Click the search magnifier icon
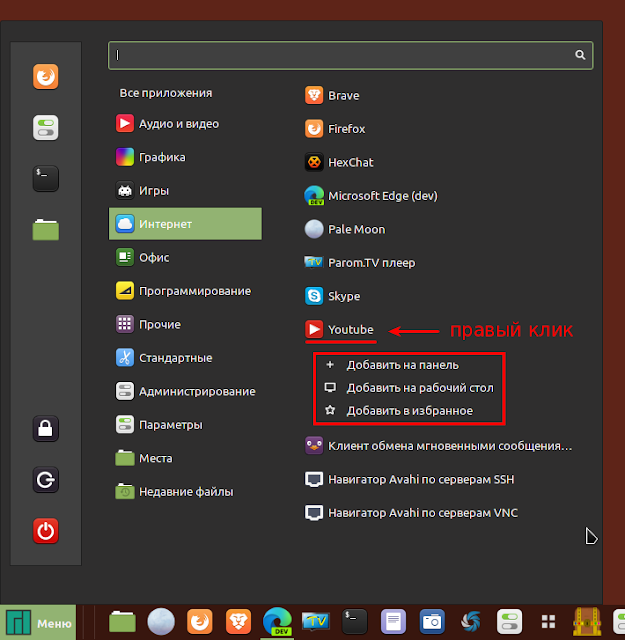Image resolution: width=625 pixels, height=640 pixels. tap(580, 55)
